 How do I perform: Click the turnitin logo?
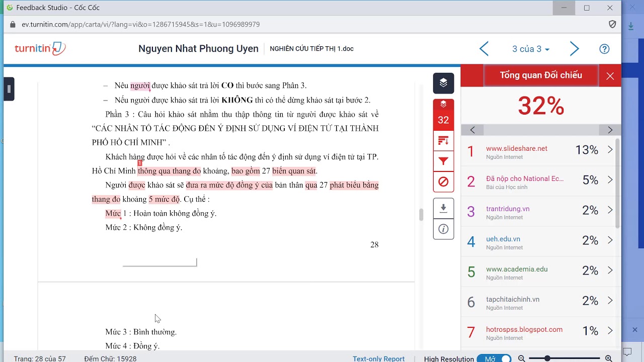[x=40, y=49]
